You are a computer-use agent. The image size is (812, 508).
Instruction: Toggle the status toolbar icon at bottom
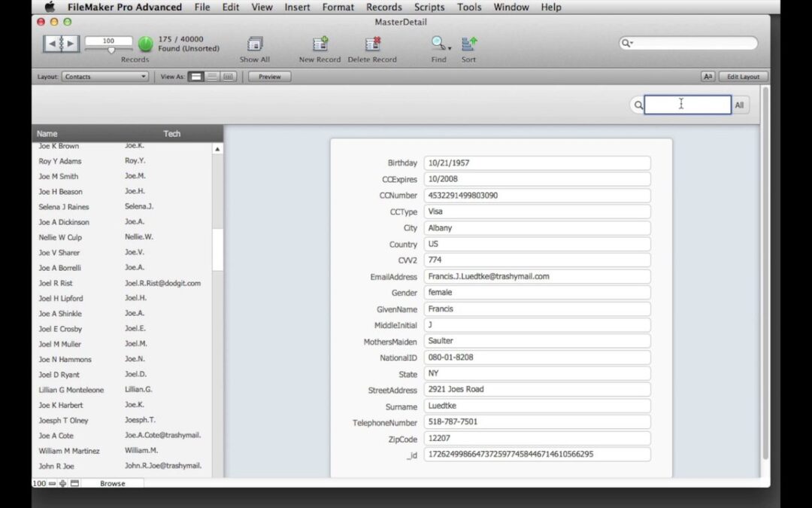[x=74, y=484]
